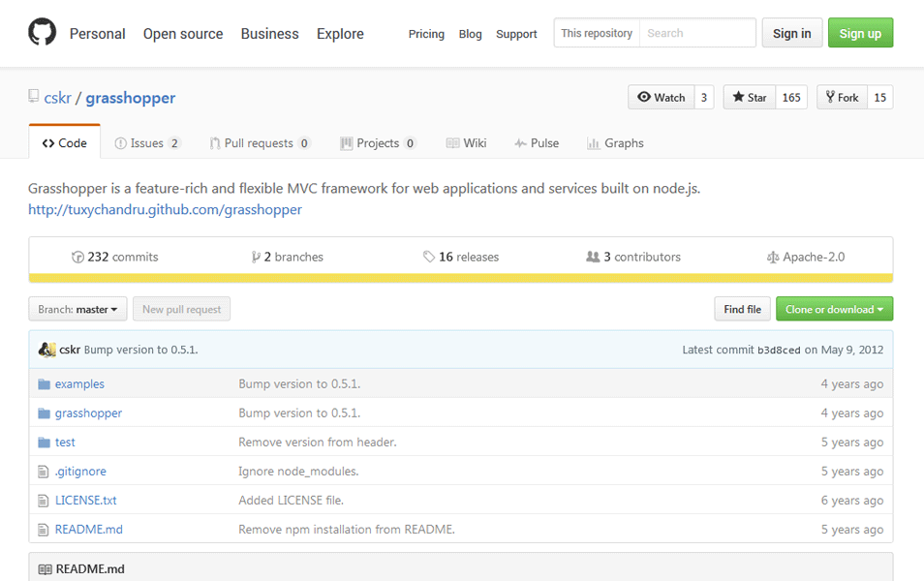This screenshot has height=581, width=924.
Task: Click the LICENSE.txt file icon
Action: coord(43,501)
